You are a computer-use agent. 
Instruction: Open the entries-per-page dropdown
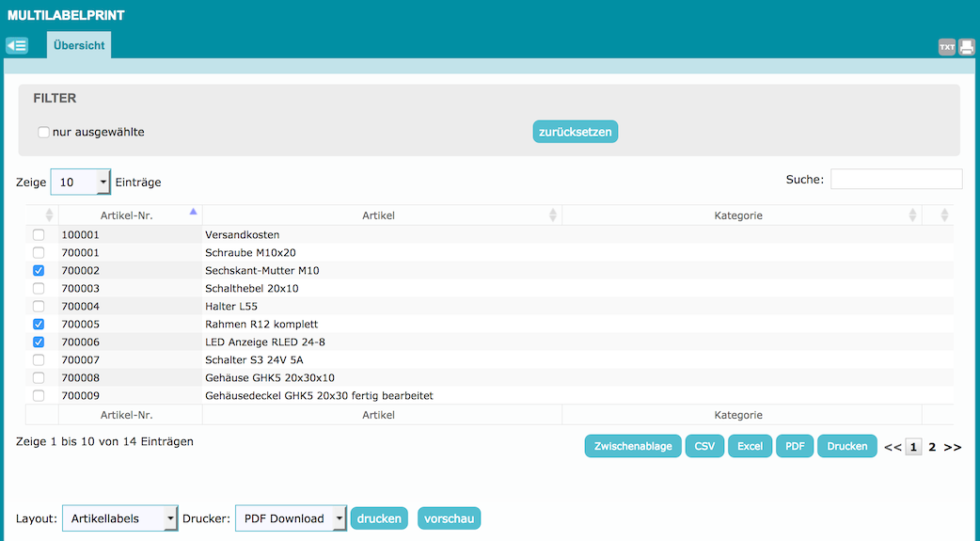[x=81, y=182]
